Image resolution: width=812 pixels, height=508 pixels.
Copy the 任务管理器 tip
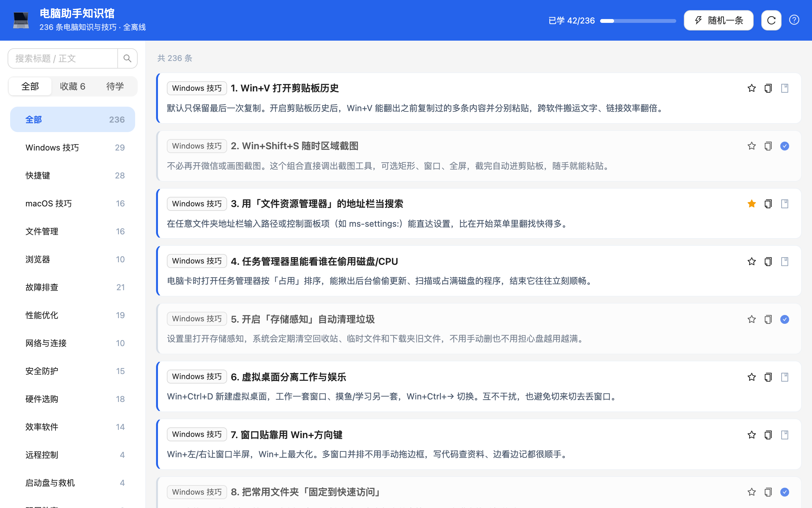coord(768,262)
